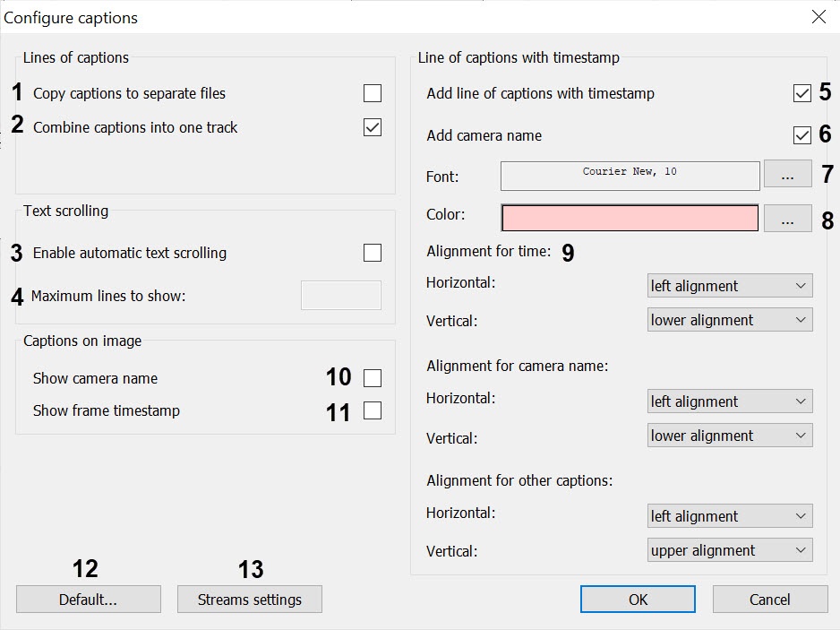
Task: Click the Default... button
Action: (88, 600)
